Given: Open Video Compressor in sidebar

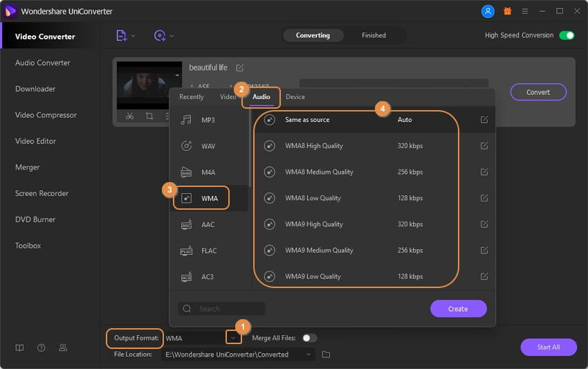Looking at the screenshot, I should (46, 115).
